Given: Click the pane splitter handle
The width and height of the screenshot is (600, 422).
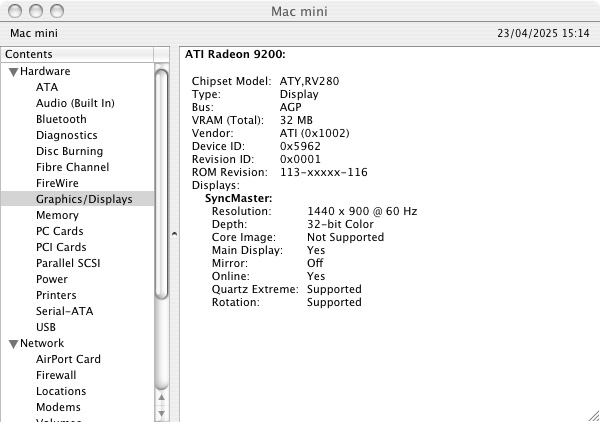Looking at the screenshot, I should tap(176, 234).
